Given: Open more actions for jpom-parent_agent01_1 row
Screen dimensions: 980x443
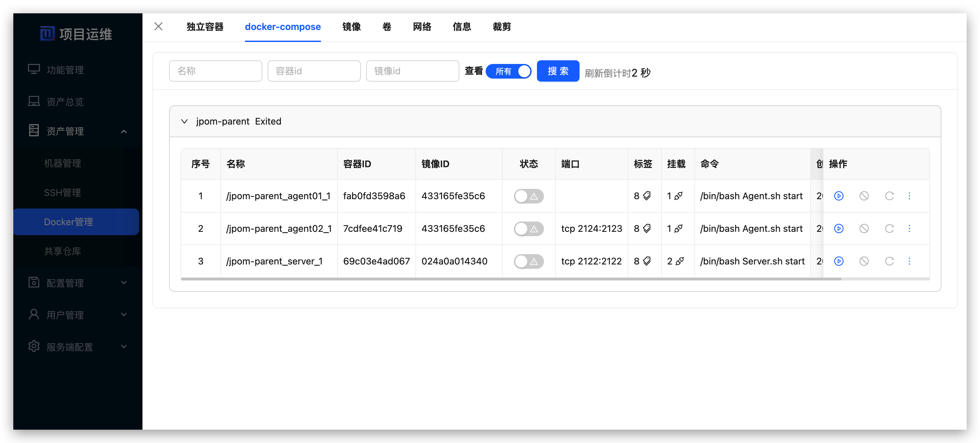Looking at the screenshot, I should click(909, 196).
